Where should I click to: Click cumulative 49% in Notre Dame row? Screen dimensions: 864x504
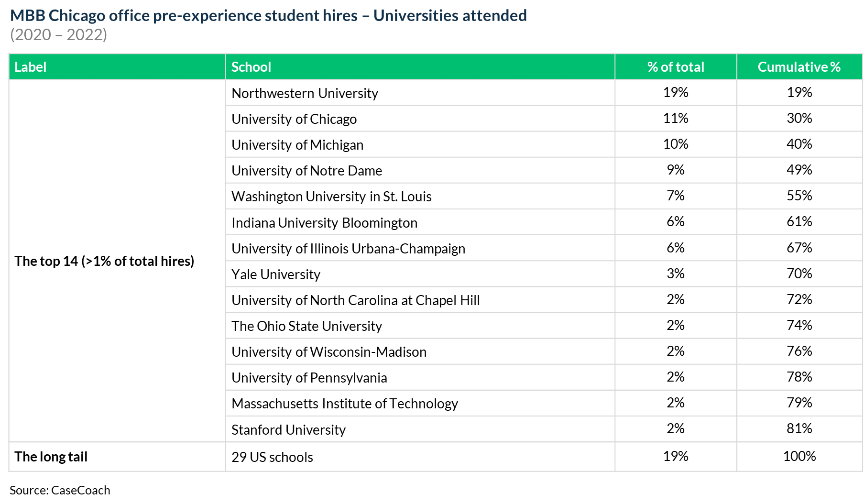tap(799, 170)
